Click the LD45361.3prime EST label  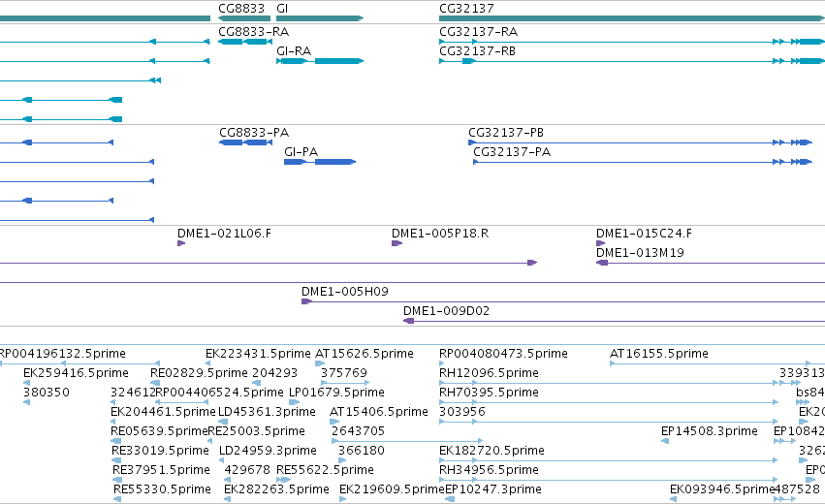[x=267, y=412]
